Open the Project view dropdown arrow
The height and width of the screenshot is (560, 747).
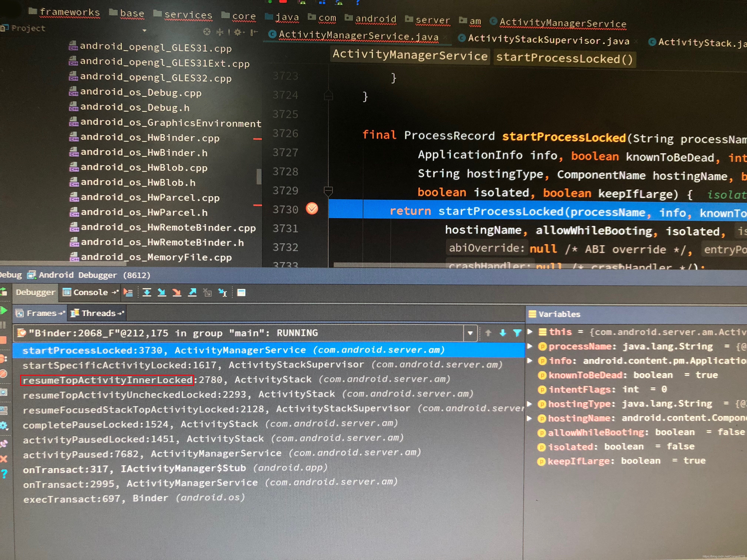(145, 31)
